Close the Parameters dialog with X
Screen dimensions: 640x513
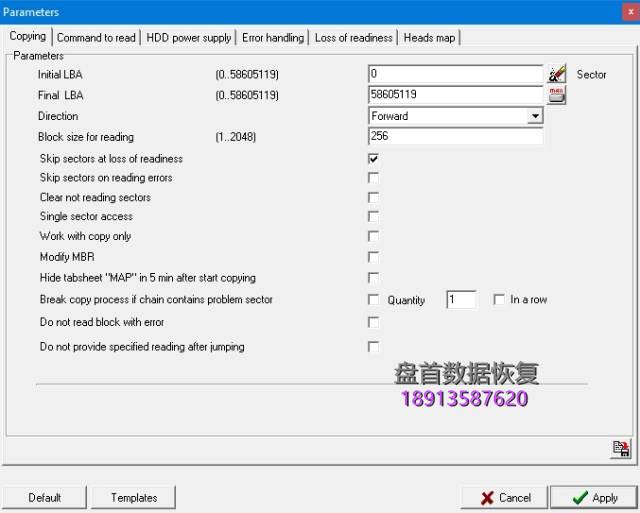click(x=631, y=12)
